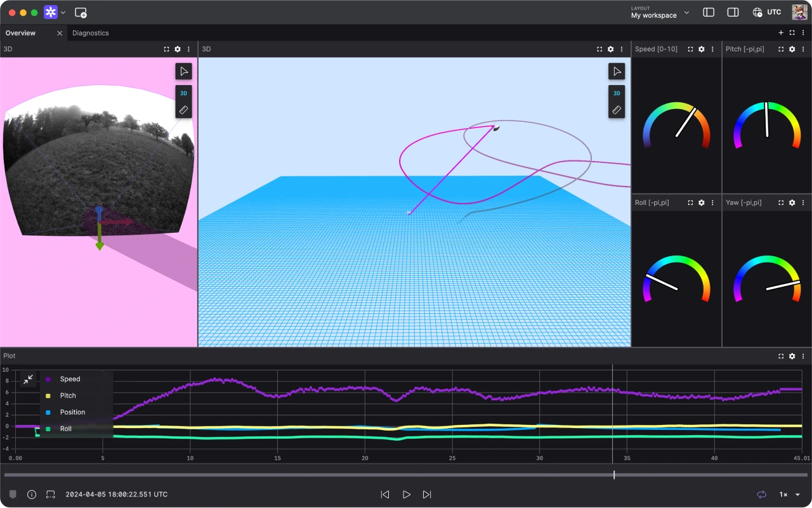Open Roll gauge more options menu
Screen dimensions: 812x508
tap(712, 202)
